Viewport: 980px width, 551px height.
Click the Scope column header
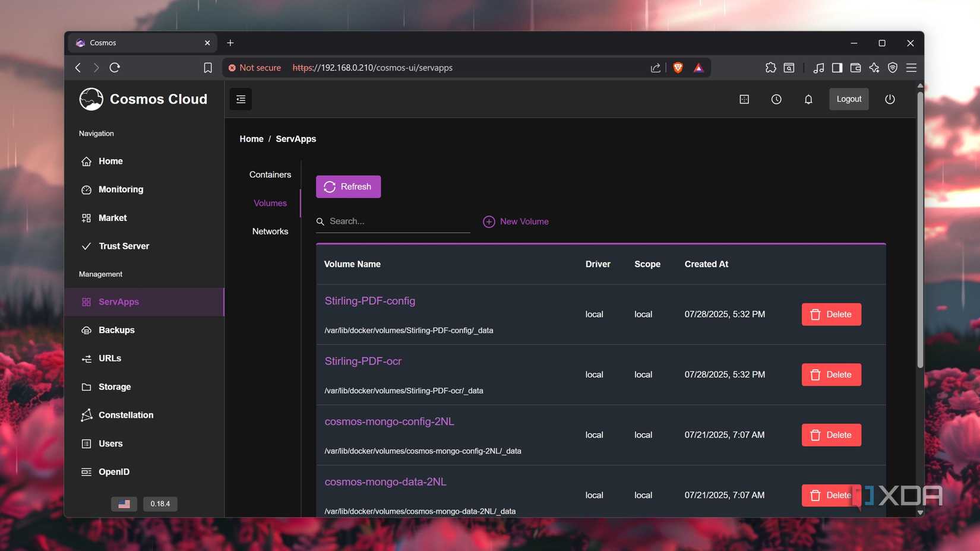[x=647, y=264]
